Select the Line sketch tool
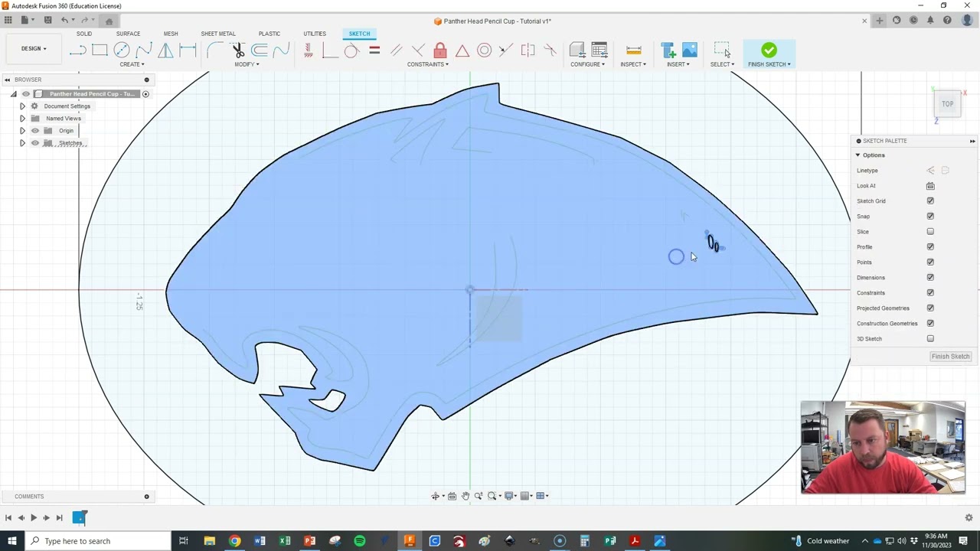 coord(77,51)
